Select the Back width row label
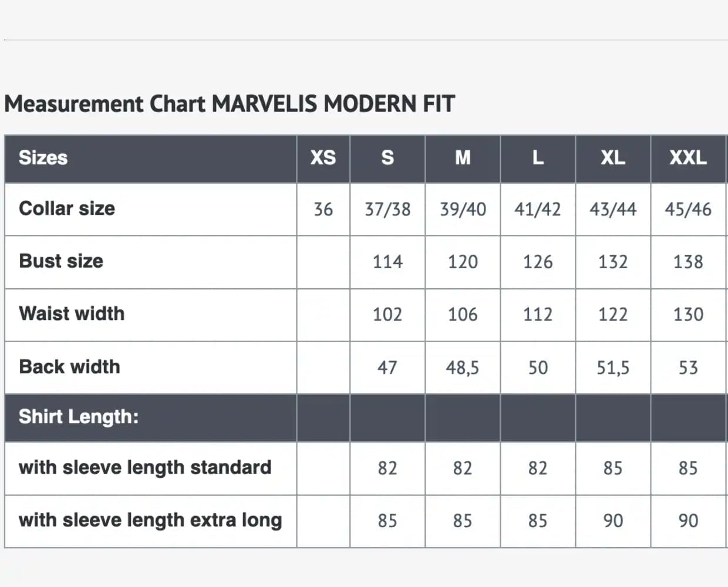728x587 pixels. coord(69,367)
